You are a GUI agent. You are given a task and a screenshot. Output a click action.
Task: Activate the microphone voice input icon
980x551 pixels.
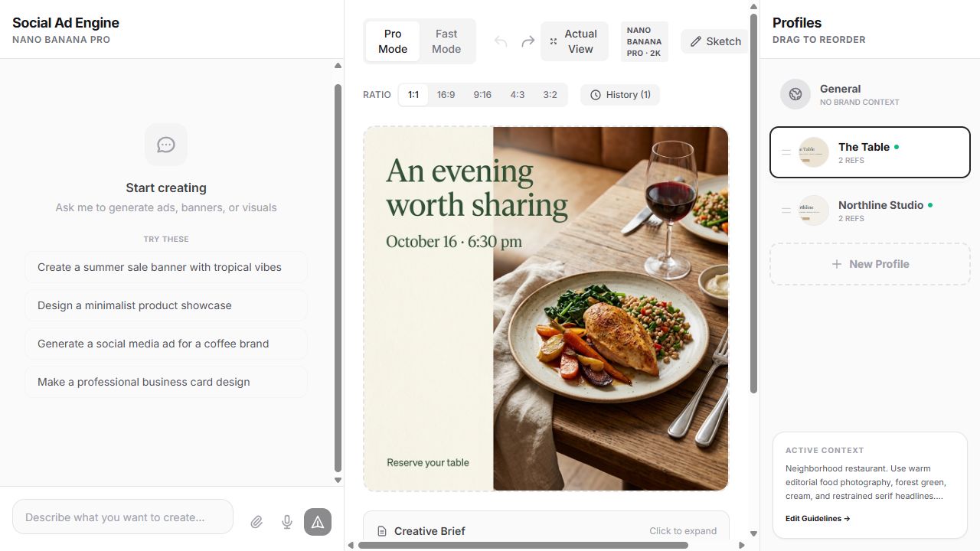(287, 522)
